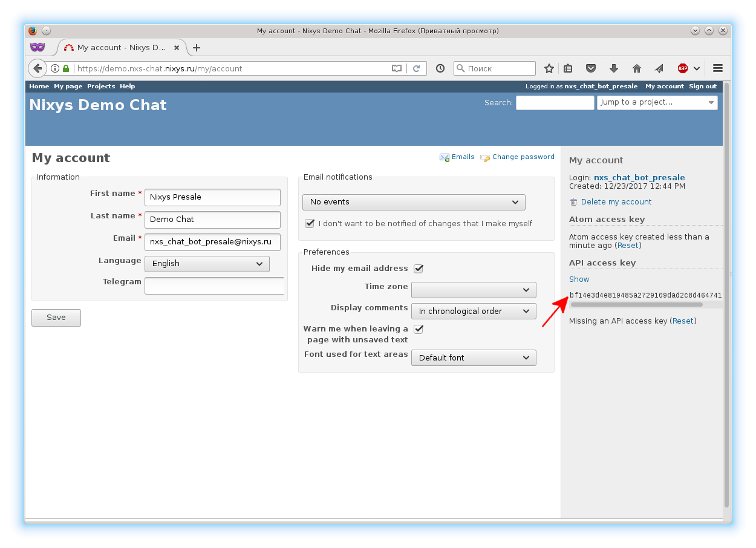Screen dimensions: 756x548
Task: Open the Font used for text areas dropdown
Action: [474, 358]
